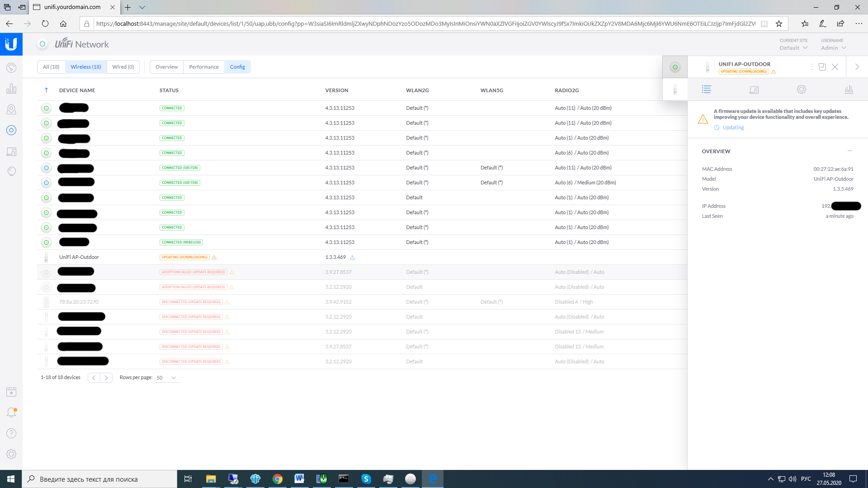The width and height of the screenshot is (868, 488).
Task: Go to the previous page of devices
Action: pos(94,378)
